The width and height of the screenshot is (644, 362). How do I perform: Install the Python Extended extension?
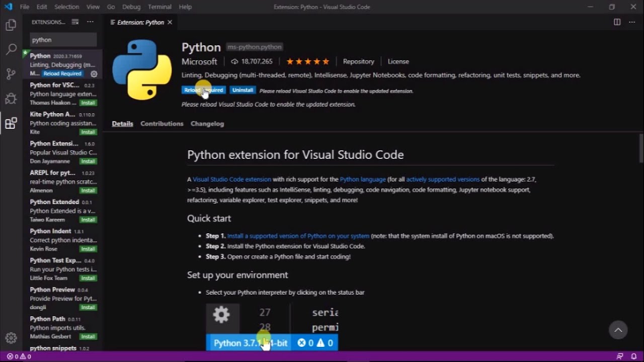88,220
